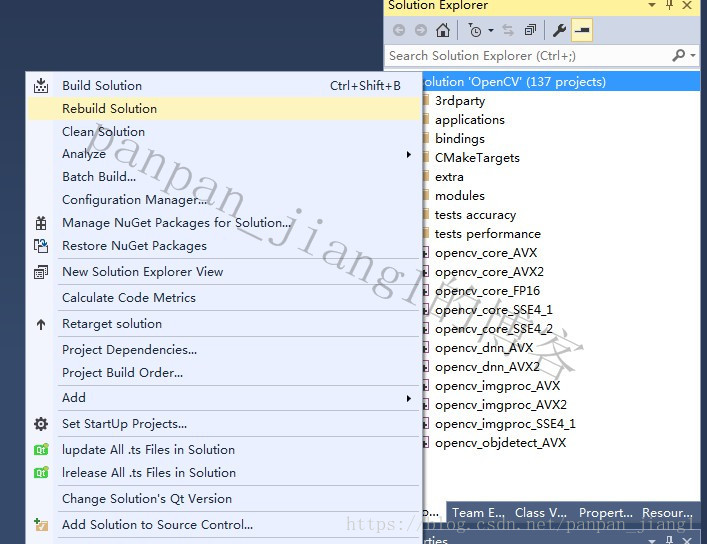Select the tests performance folder
The width and height of the screenshot is (707, 544).
[487, 234]
